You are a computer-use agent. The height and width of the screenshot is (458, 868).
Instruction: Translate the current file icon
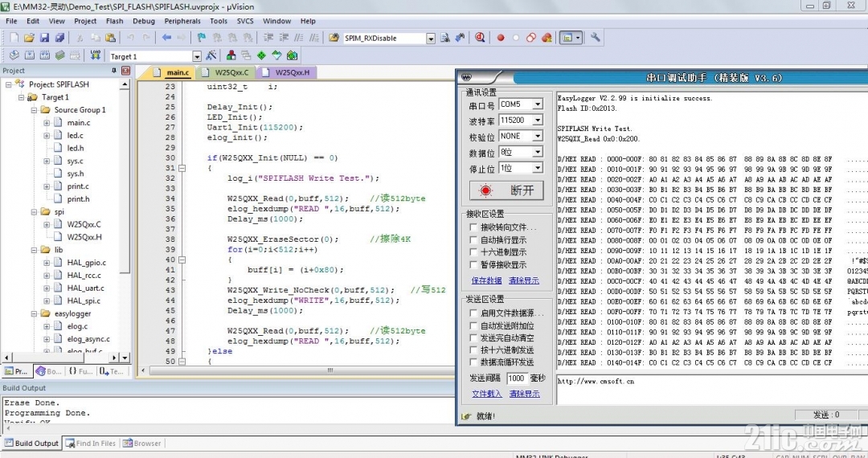[14, 55]
